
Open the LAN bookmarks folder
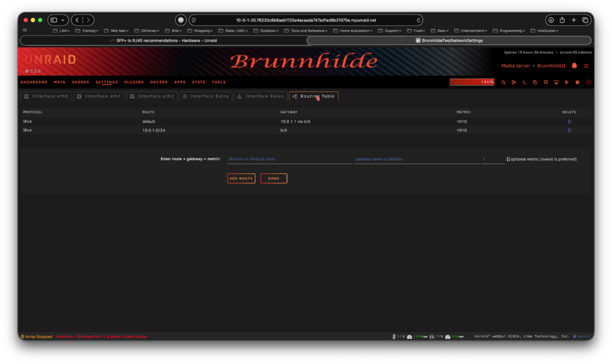coord(61,31)
